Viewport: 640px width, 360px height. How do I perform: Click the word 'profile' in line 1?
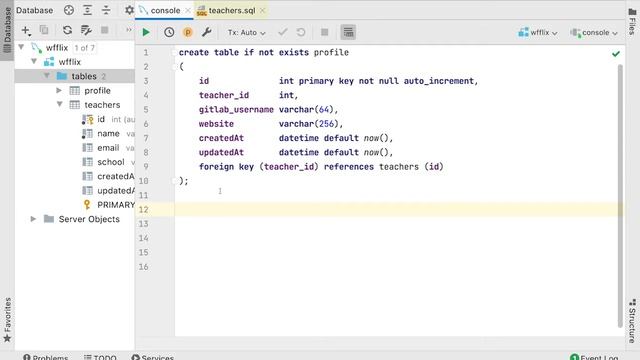click(x=331, y=52)
